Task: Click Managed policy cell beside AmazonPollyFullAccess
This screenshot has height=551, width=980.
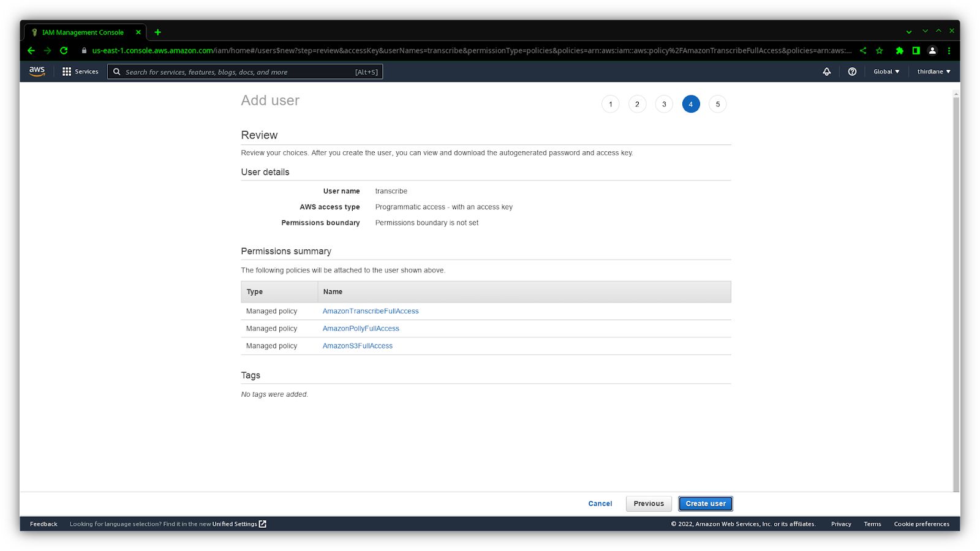Action: coord(272,329)
